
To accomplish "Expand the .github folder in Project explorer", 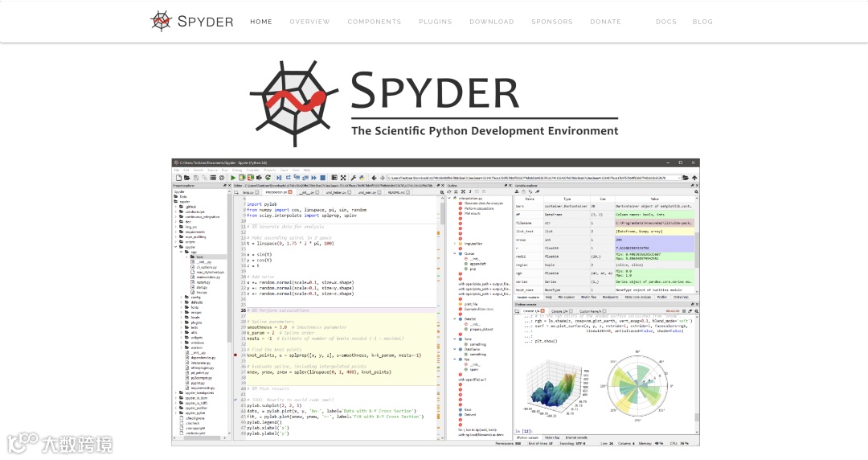I will (x=175, y=207).
